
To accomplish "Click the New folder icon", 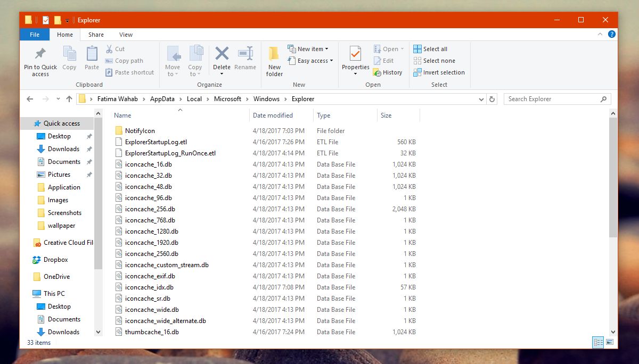I will click(274, 54).
